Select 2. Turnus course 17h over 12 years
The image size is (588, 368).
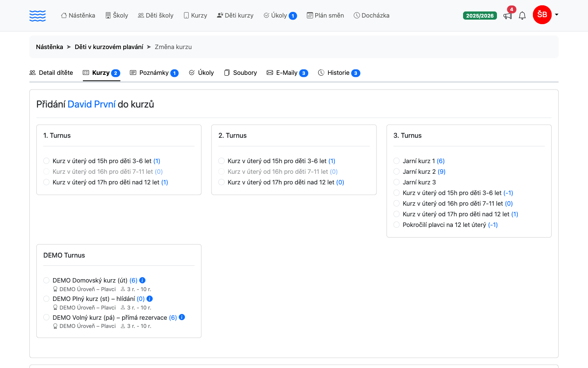pyautogui.click(x=221, y=182)
